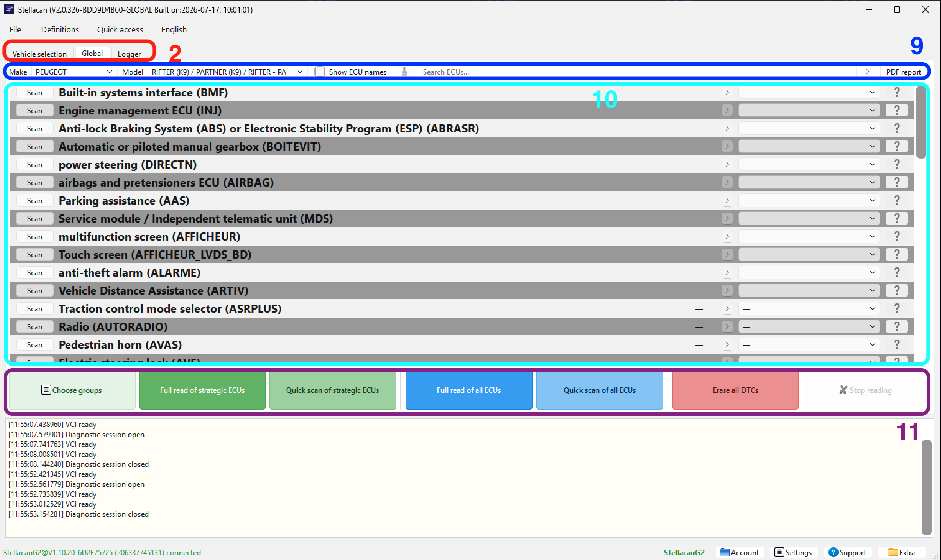Scan the Built-in systems interface (BMF)
The image size is (941, 560).
click(34, 92)
